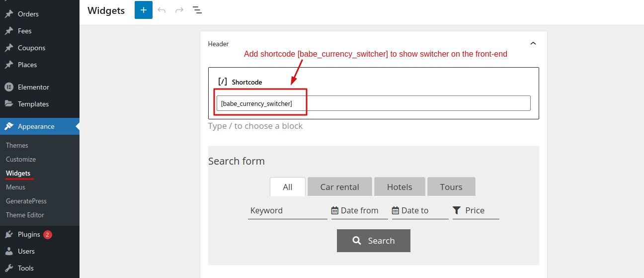This screenshot has width=644, height=278.
Task: Click the Elementor sidebar icon
Action: [8, 87]
